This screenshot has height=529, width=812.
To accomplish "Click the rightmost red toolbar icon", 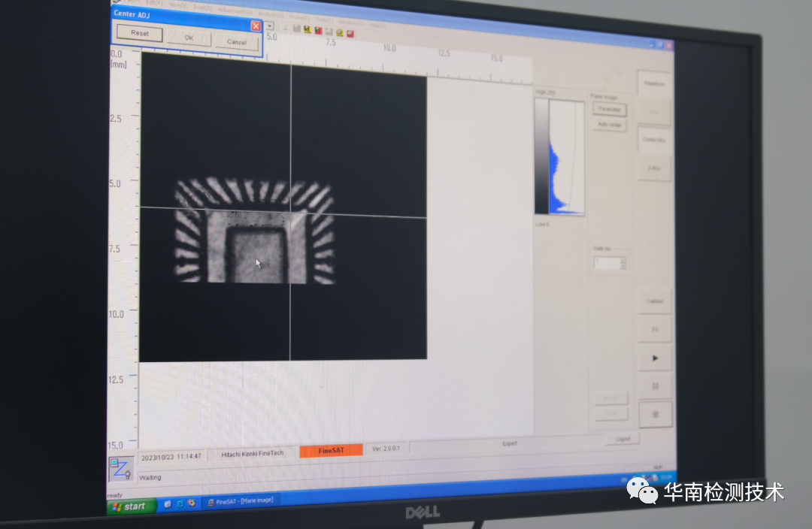I will [350, 34].
